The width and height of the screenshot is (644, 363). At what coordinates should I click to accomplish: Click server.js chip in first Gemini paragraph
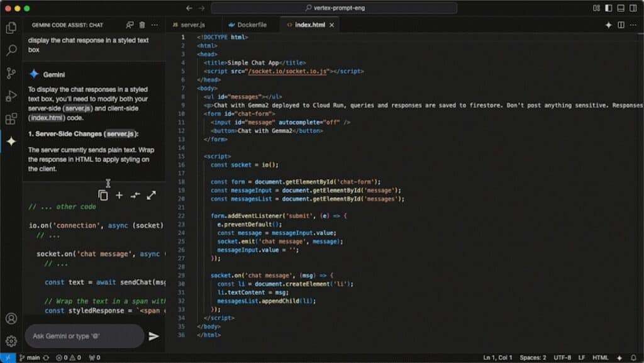[x=78, y=109]
